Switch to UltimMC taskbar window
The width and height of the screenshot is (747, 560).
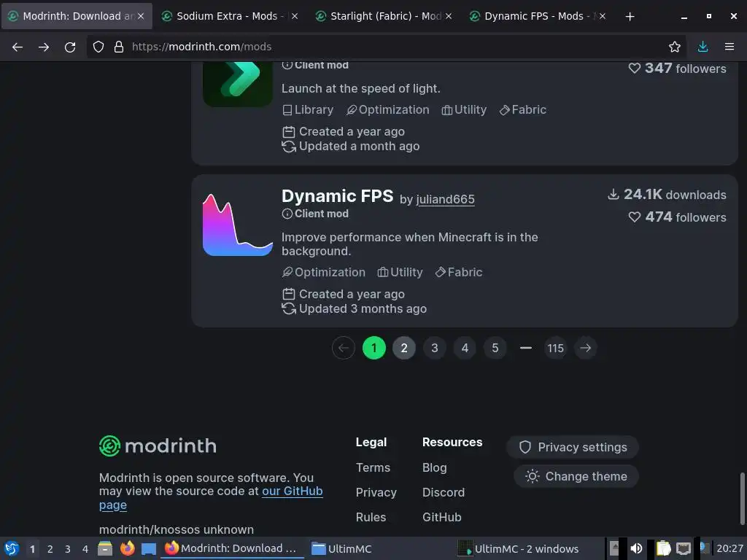(x=341, y=548)
